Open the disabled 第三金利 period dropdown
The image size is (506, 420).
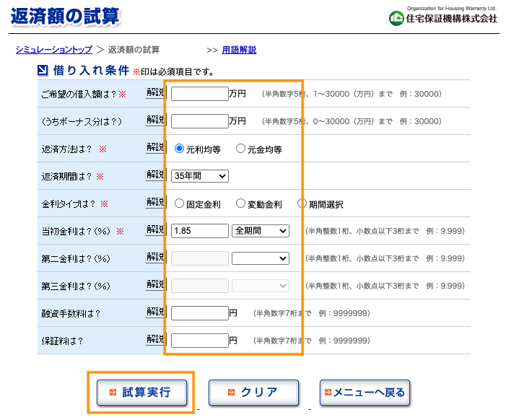(x=261, y=286)
